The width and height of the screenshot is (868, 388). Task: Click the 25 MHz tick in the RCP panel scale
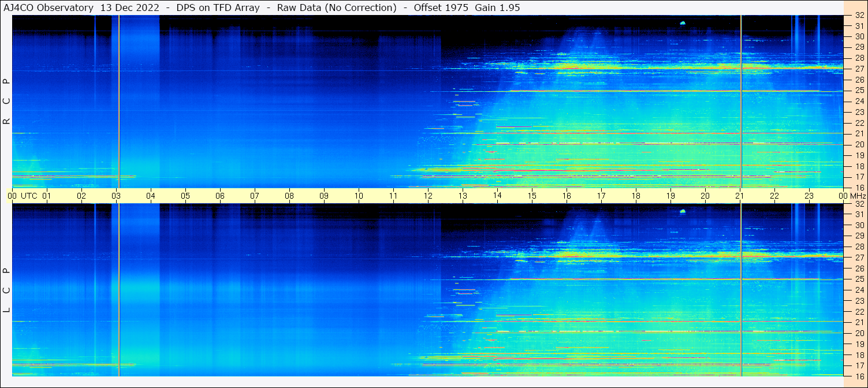[x=859, y=91]
